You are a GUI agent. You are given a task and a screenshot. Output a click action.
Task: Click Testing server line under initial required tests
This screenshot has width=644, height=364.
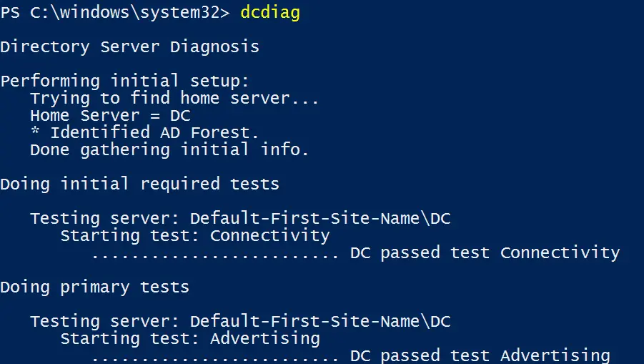[240, 218]
